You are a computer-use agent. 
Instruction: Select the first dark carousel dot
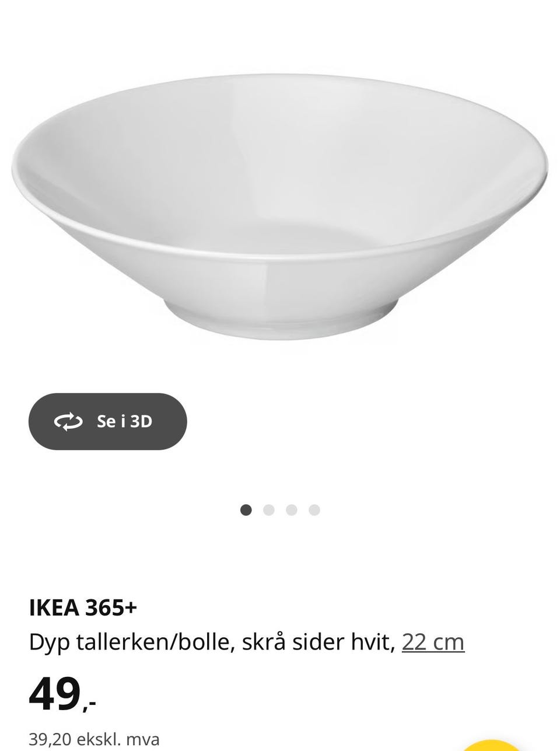(x=246, y=510)
